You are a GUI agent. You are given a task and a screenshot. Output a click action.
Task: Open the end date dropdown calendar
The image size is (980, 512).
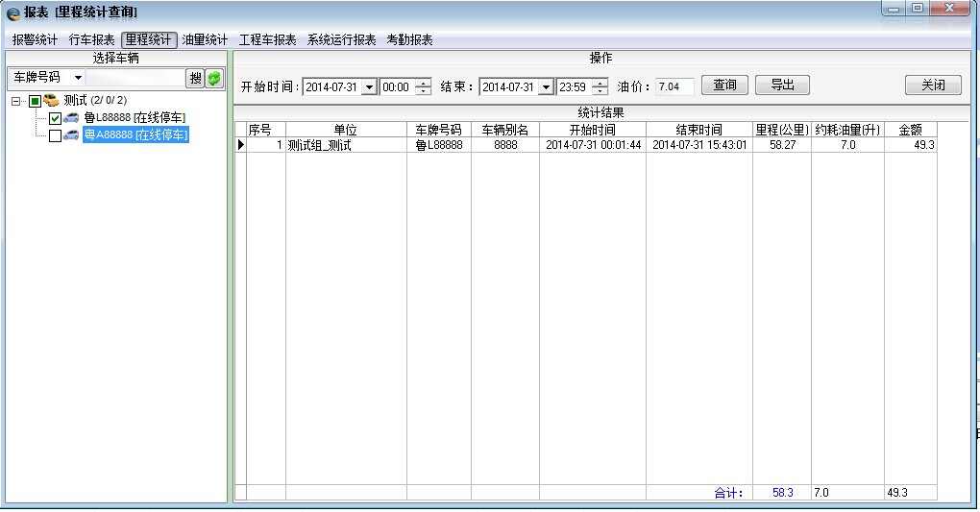click(x=546, y=86)
